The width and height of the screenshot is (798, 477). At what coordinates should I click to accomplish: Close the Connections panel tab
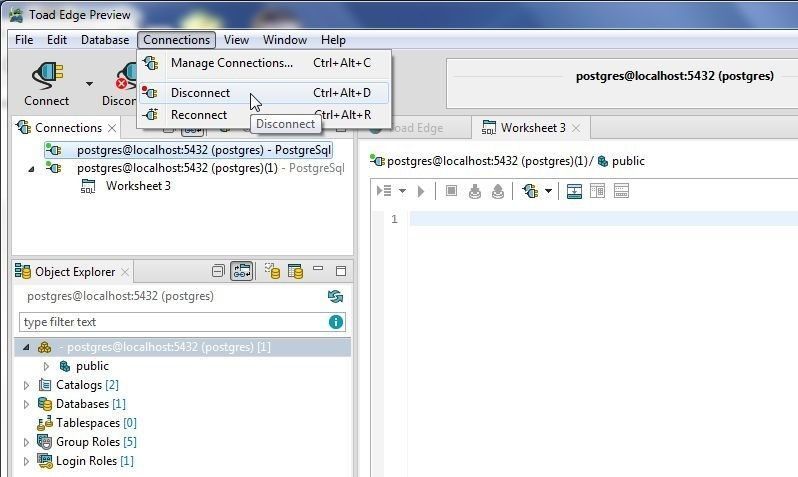point(112,128)
